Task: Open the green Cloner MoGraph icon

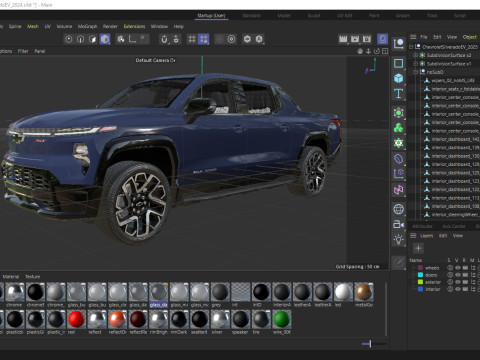Action: point(399,128)
